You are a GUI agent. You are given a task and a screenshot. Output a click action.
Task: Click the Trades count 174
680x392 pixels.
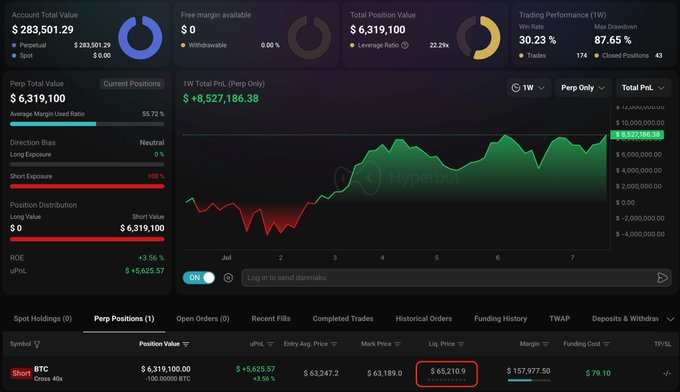tap(582, 56)
